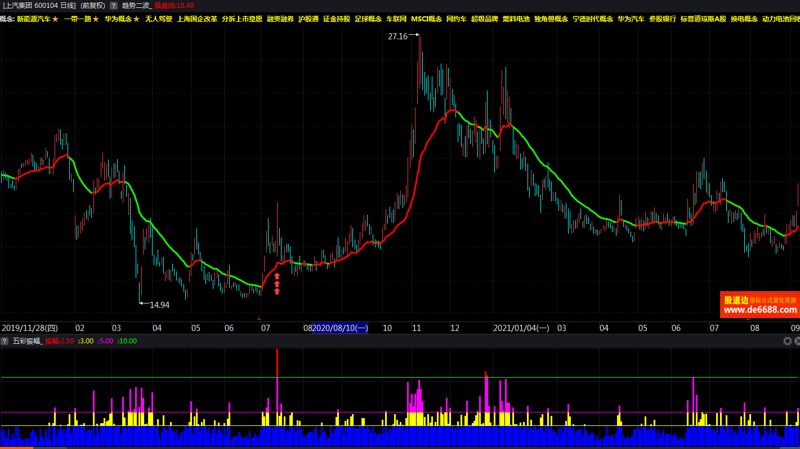Open the 网约车 concept tag
The width and height of the screenshot is (800, 449).
(x=456, y=19)
